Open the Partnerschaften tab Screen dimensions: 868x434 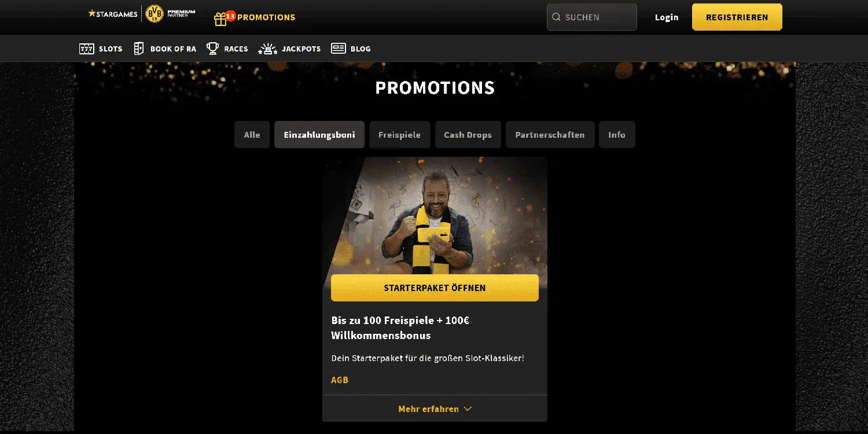[550, 135]
